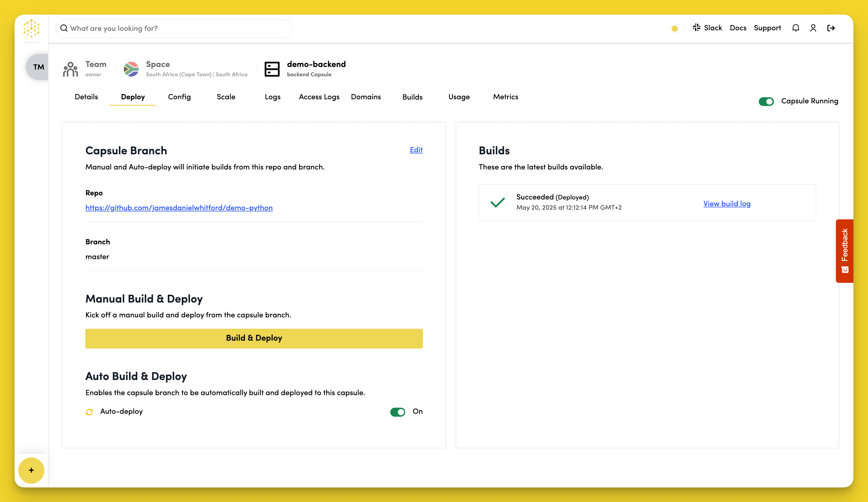The width and height of the screenshot is (868, 502).
Task: Click the Auto-deploy refresh icon
Action: click(89, 412)
